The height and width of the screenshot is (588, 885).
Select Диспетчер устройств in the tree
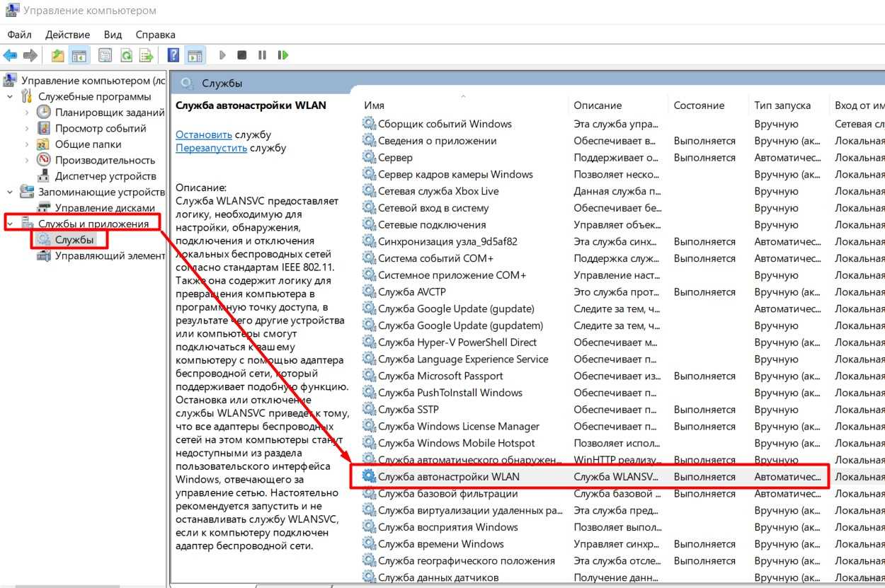tap(105, 176)
